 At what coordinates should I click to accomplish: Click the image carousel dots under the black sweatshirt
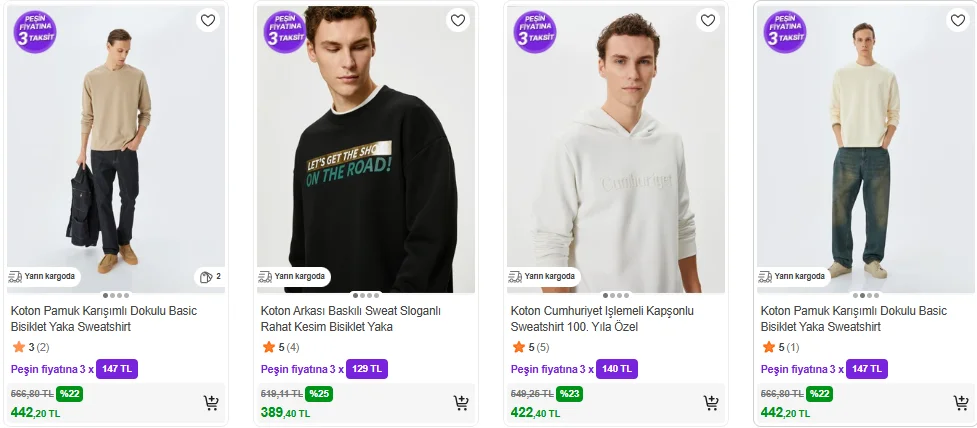click(366, 295)
